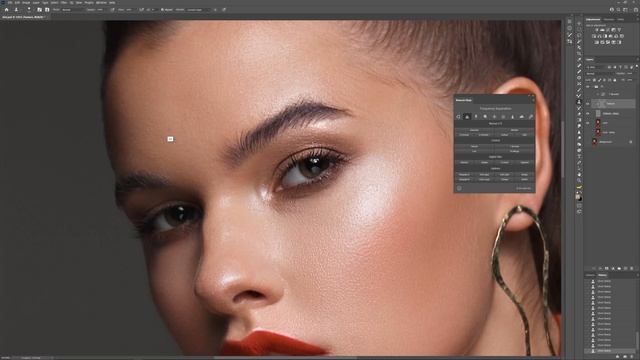This screenshot has height=360, width=640.
Task: Delete current state in History panel
Action: 632,356
